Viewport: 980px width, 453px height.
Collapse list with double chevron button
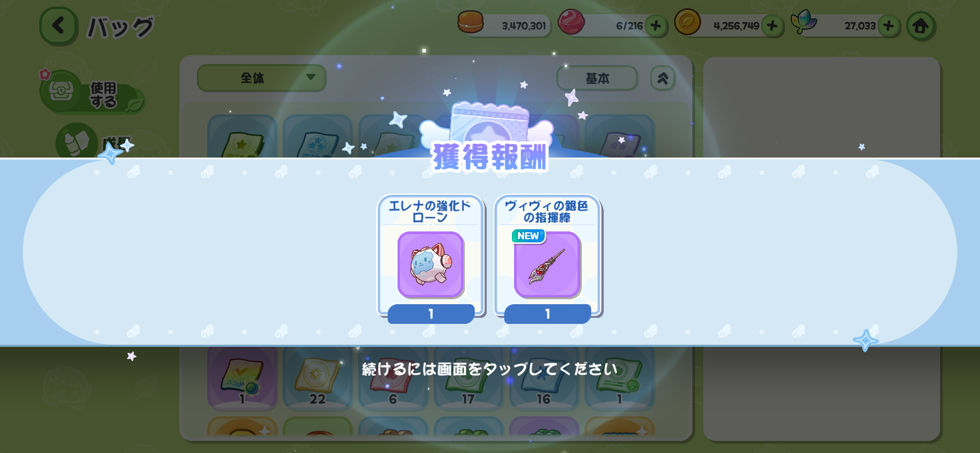point(663,78)
